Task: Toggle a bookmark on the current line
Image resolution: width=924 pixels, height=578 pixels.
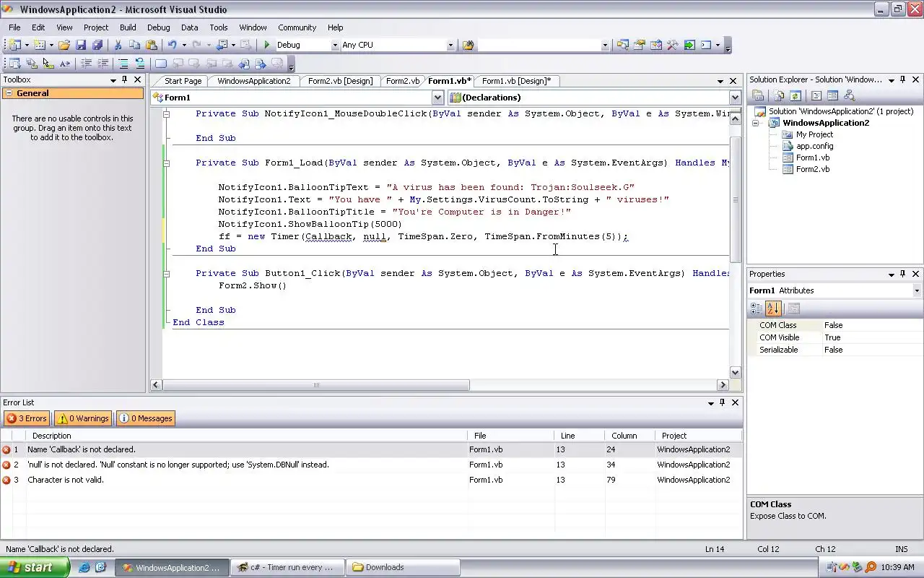Action: point(160,64)
